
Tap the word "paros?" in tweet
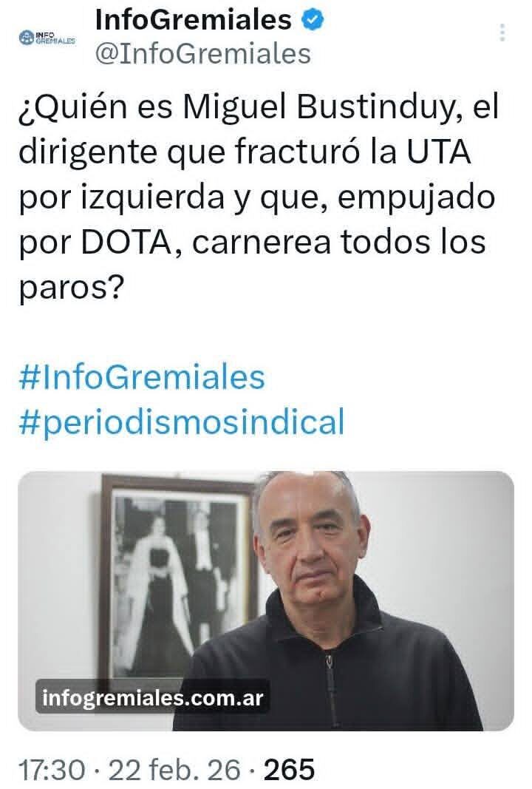point(71,288)
